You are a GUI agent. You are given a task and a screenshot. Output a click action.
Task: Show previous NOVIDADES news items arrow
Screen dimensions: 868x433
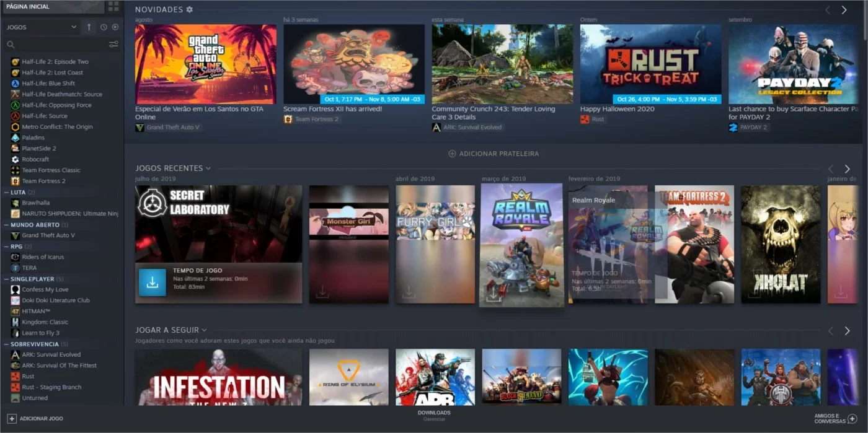828,10
